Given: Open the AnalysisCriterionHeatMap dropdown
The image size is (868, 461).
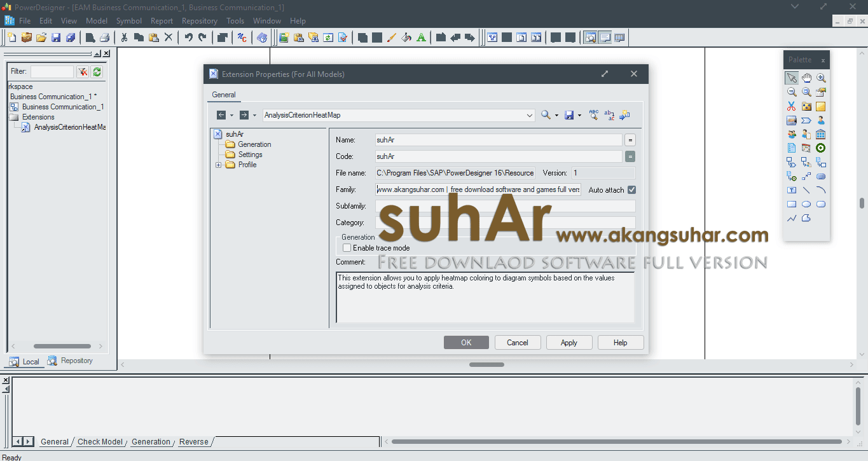Looking at the screenshot, I should 530,115.
